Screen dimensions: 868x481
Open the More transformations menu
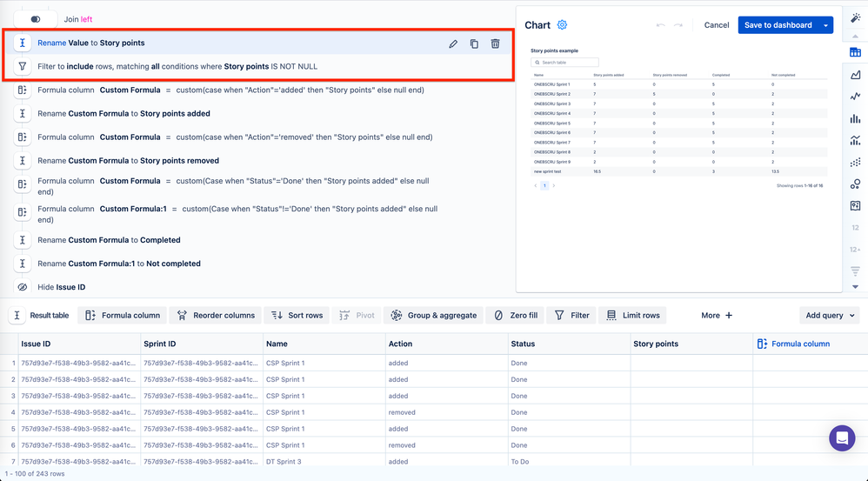(x=717, y=316)
